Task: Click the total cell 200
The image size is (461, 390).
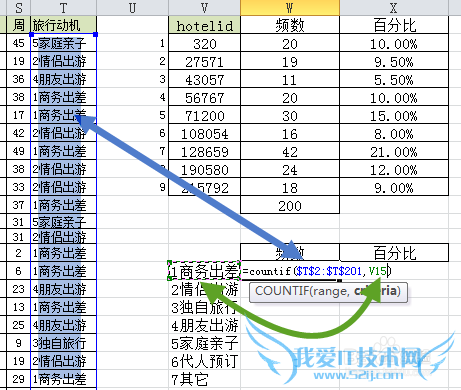Action: click(x=290, y=205)
